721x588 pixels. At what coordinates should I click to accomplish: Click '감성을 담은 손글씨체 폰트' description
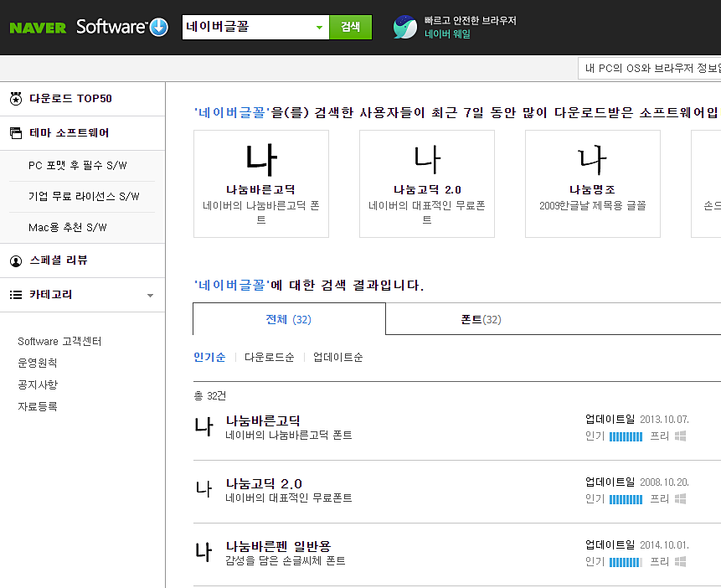[x=285, y=561]
